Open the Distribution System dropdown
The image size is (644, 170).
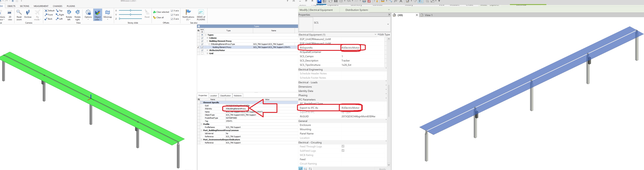[389, 10]
